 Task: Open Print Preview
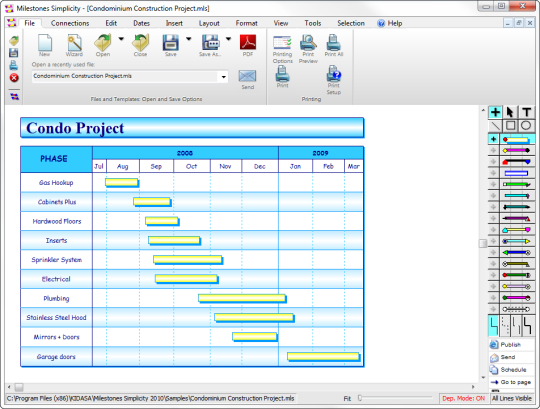[308, 43]
